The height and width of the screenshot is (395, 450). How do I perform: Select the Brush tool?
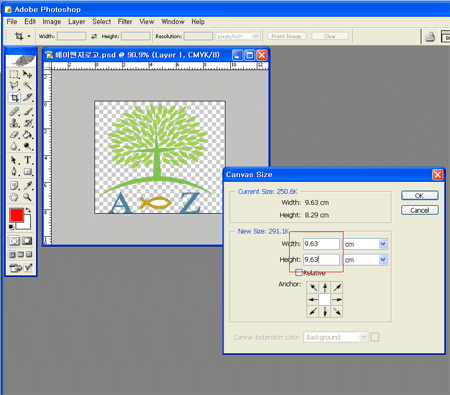tap(28, 111)
